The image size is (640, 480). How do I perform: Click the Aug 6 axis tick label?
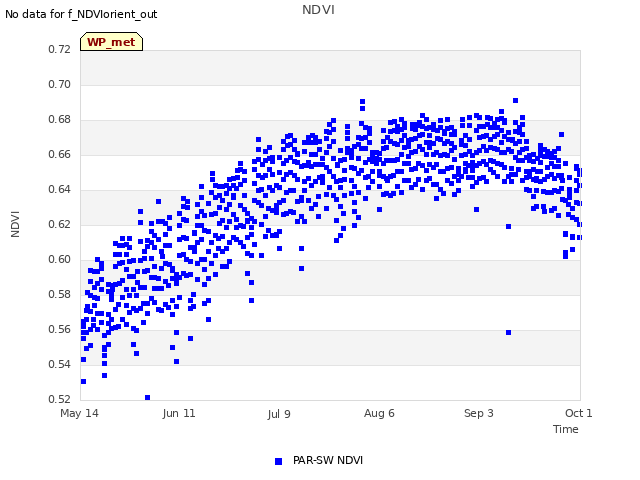tap(379, 413)
